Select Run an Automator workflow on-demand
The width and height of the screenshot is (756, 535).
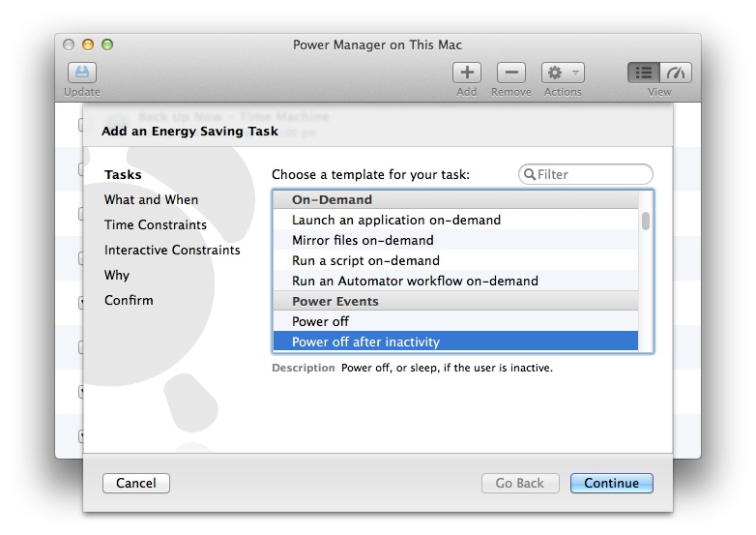[x=455, y=281]
